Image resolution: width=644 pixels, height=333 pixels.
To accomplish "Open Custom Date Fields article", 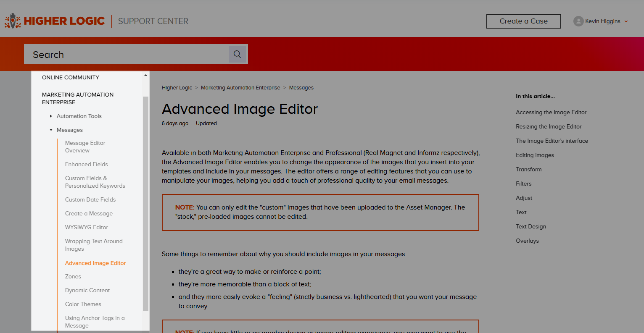I will (x=90, y=199).
